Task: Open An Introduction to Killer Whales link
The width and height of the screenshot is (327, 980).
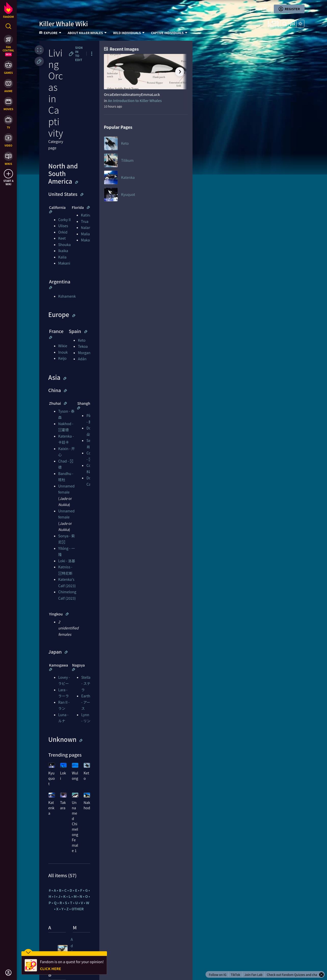Action: tap(135, 101)
